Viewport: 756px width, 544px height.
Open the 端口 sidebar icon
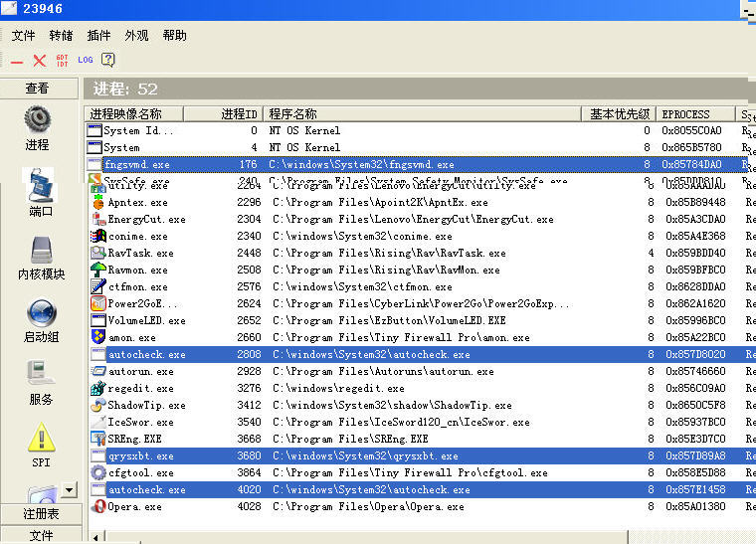coord(41,186)
